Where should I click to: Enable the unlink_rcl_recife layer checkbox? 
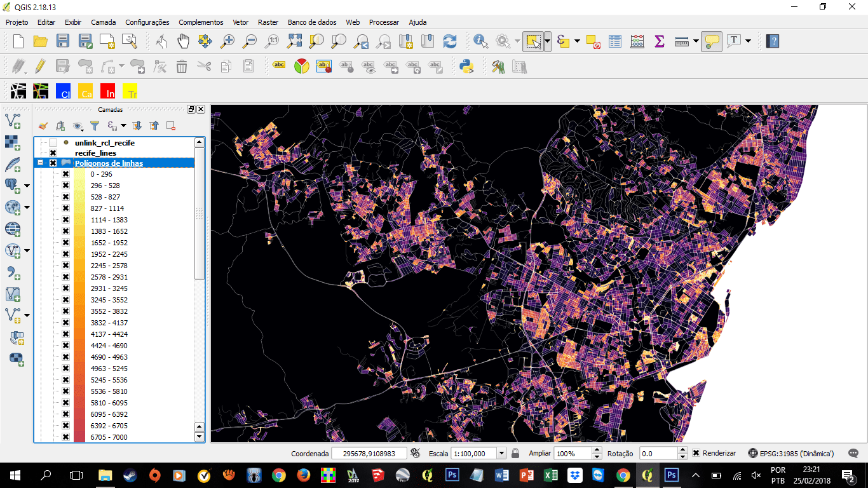[x=53, y=143]
